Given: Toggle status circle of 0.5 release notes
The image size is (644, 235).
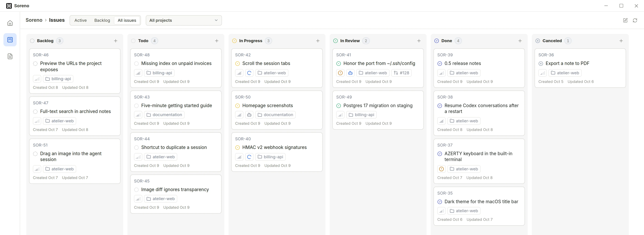Looking at the screenshot, I should click(440, 64).
